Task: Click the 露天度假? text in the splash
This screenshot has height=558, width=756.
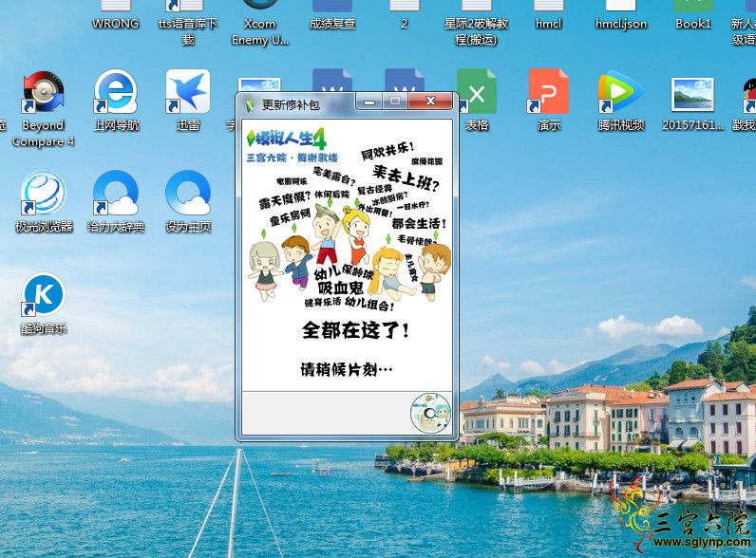Action: (285, 199)
